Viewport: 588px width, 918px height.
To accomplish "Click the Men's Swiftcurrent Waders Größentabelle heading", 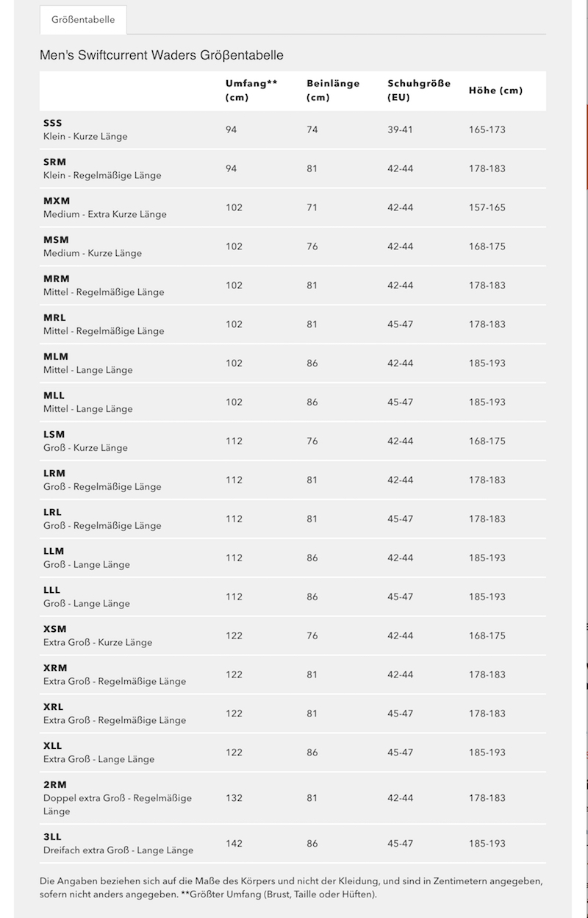I will click(162, 55).
